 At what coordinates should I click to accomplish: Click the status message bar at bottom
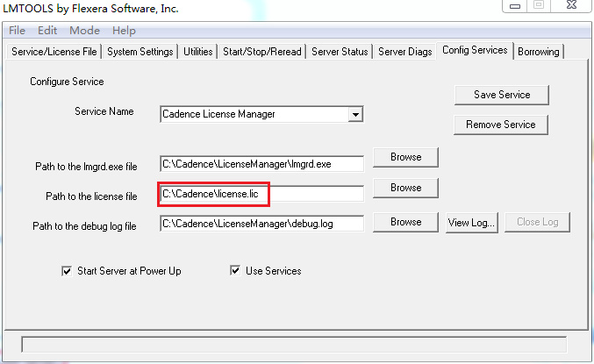(294, 345)
